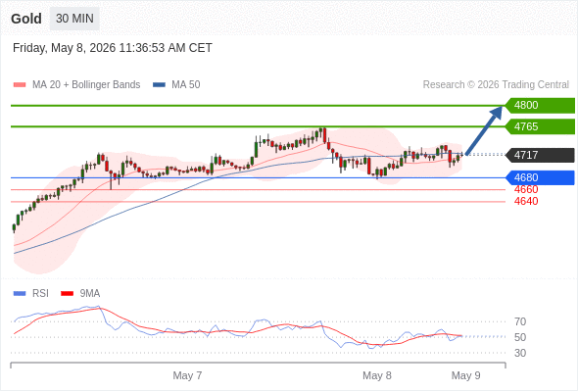The image size is (578, 392).
Task: Click the 4717 current price tag
Action: tap(540, 155)
